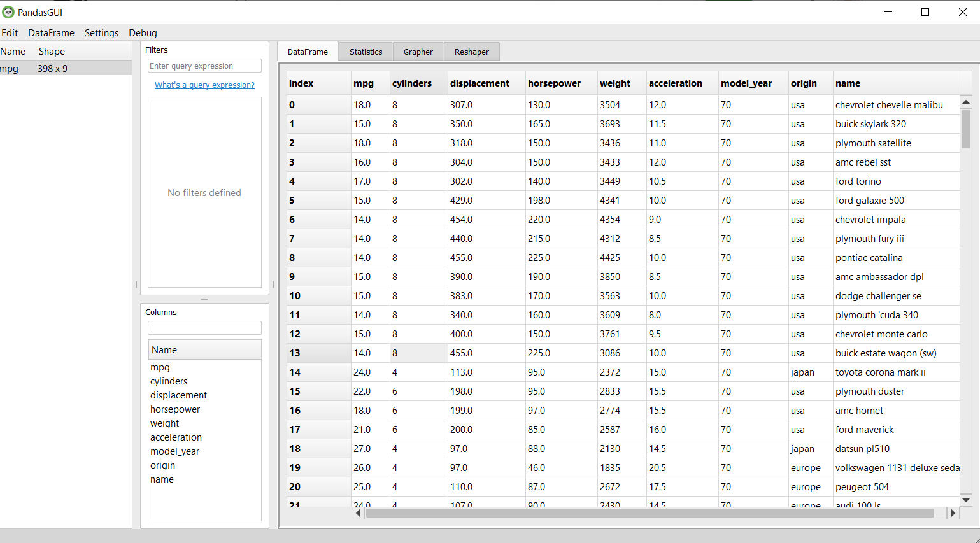
Task: Click the vertical scrollbar up arrow
Action: point(966,102)
